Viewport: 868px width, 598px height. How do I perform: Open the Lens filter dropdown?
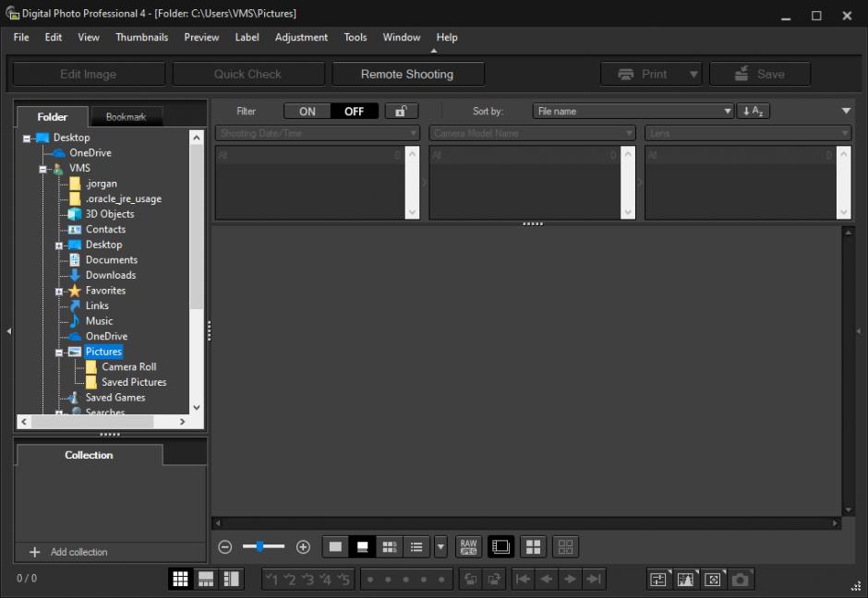pyautogui.click(x=748, y=133)
